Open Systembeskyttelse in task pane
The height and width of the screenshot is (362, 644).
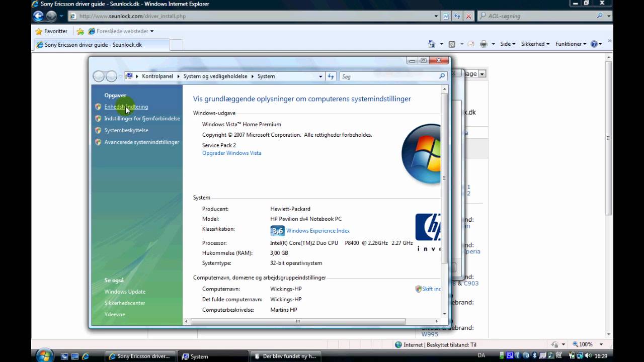click(x=126, y=130)
